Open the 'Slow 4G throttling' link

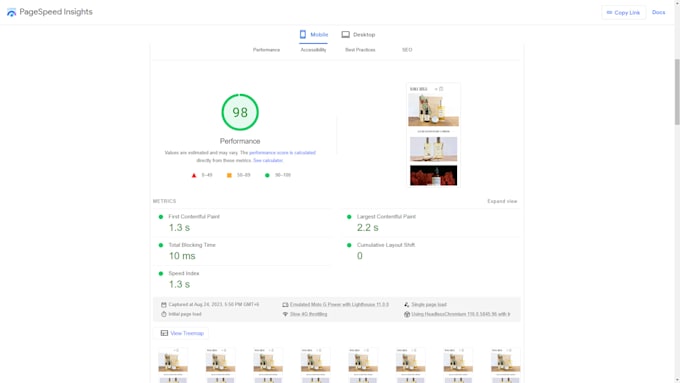point(308,314)
